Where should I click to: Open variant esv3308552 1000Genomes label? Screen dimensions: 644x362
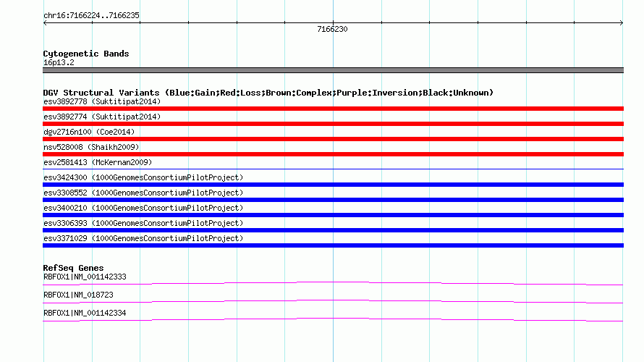pos(143,193)
